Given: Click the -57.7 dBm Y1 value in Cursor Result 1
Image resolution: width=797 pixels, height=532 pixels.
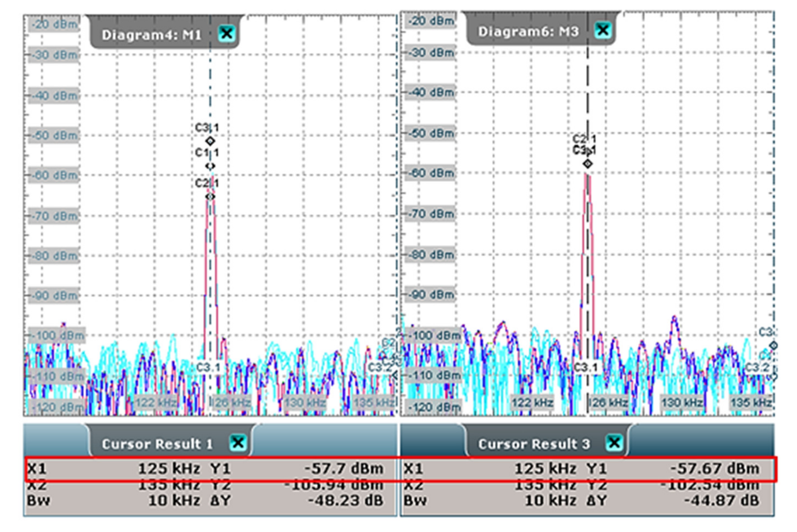Looking at the screenshot, I should [x=344, y=469].
